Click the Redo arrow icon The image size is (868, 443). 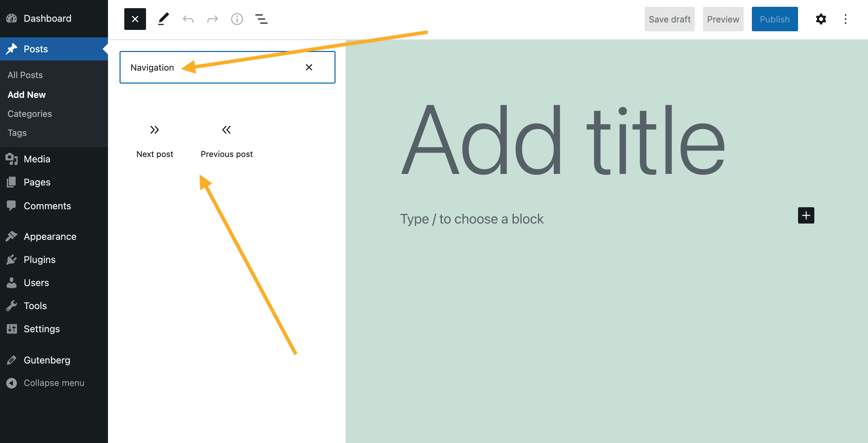coord(212,19)
